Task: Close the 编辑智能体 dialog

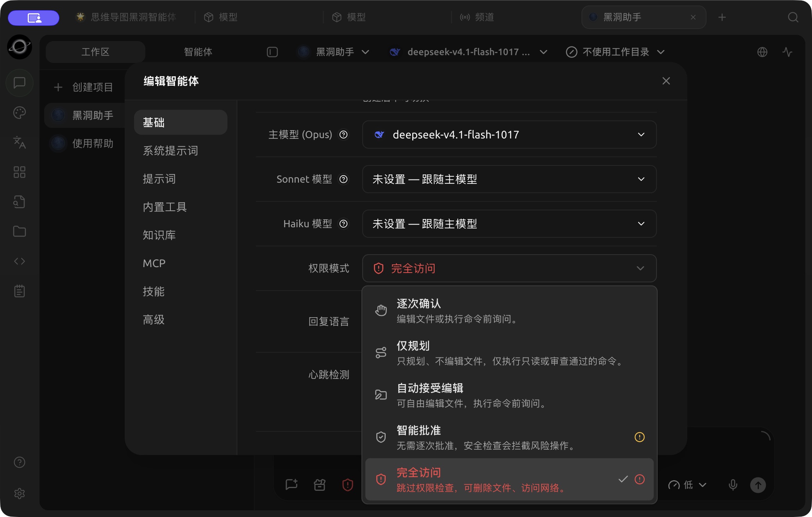Action: [x=666, y=81]
